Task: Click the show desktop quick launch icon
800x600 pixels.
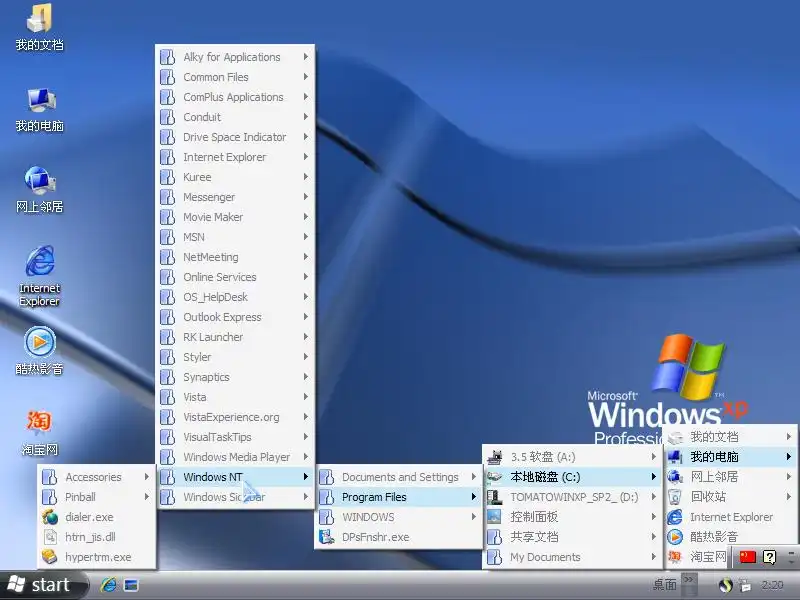Action: (131, 585)
